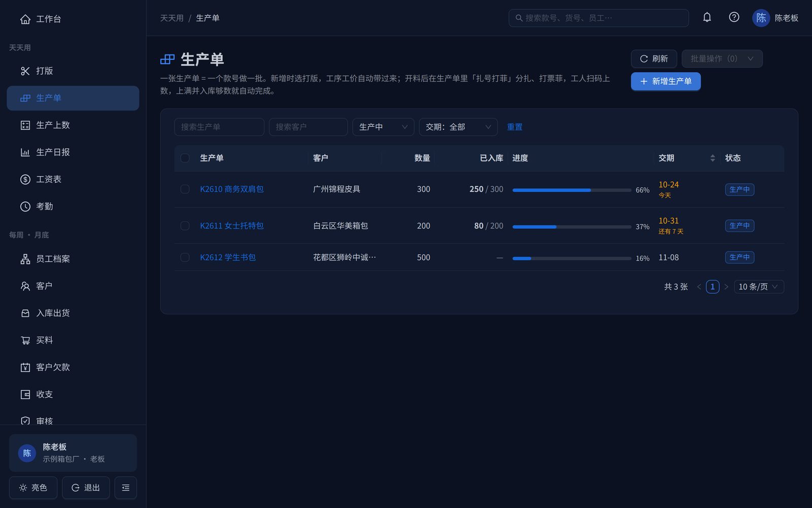The image size is (812, 508).
Task: Check the K2611 女士托特包 row checkbox
Action: pyautogui.click(x=185, y=226)
